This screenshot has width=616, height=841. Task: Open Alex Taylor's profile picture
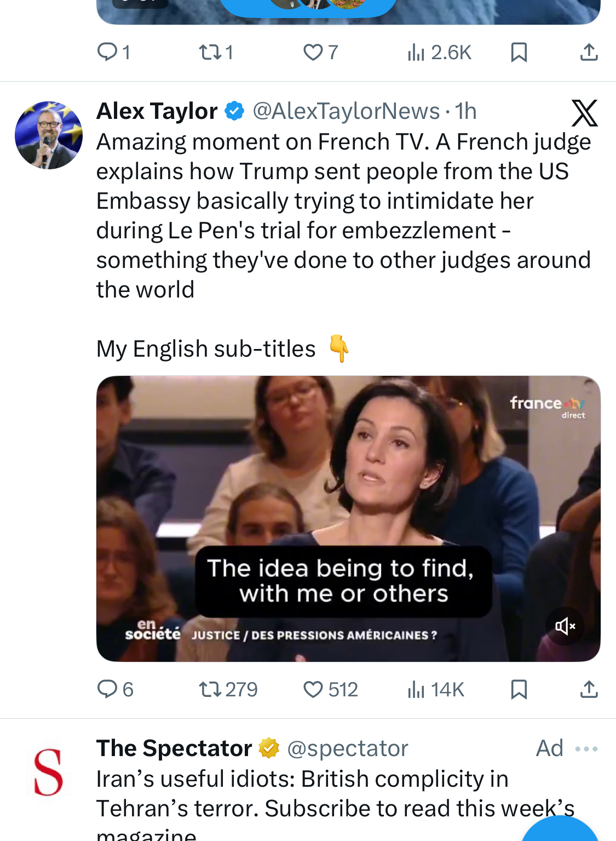pos(49,135)
